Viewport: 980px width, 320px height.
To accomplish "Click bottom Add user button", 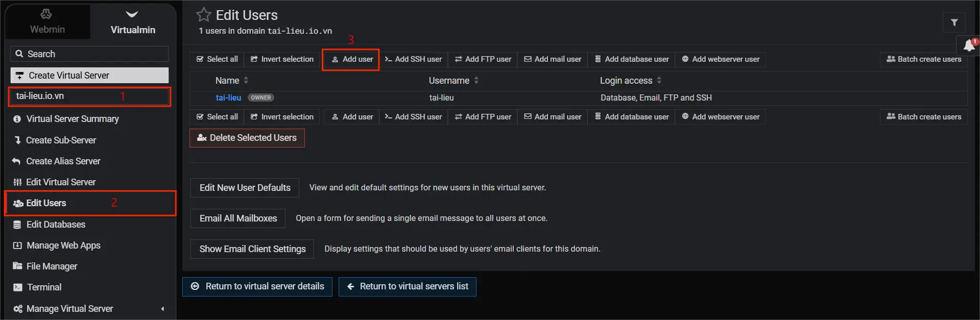I will (x=352, y=117).
